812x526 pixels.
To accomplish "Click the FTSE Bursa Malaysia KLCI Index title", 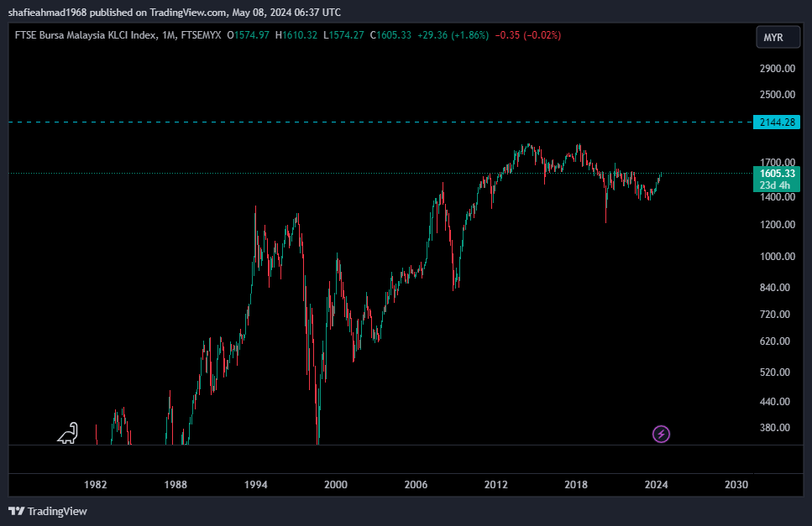I will (x=86, y=35).
